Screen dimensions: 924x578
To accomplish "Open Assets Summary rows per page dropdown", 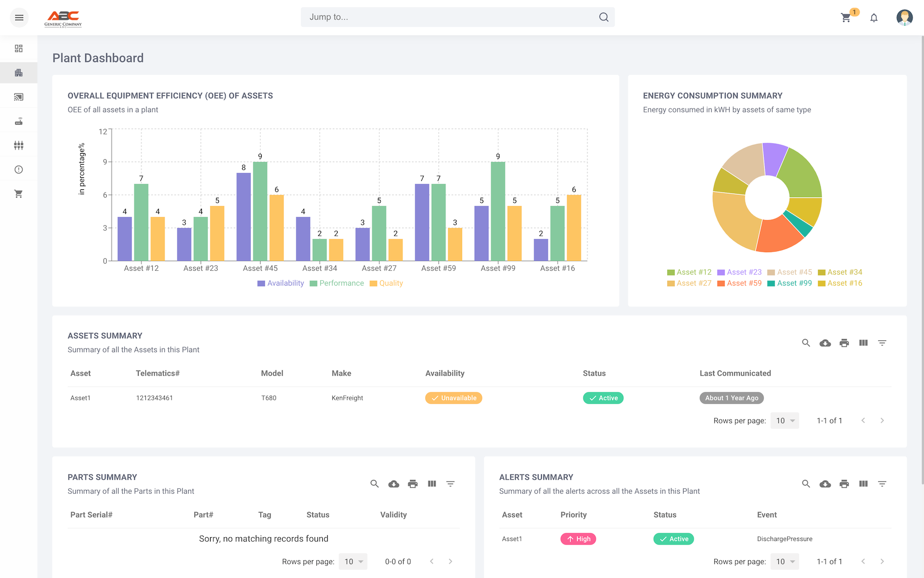I will pyautogui.click(x=785, y=421).
